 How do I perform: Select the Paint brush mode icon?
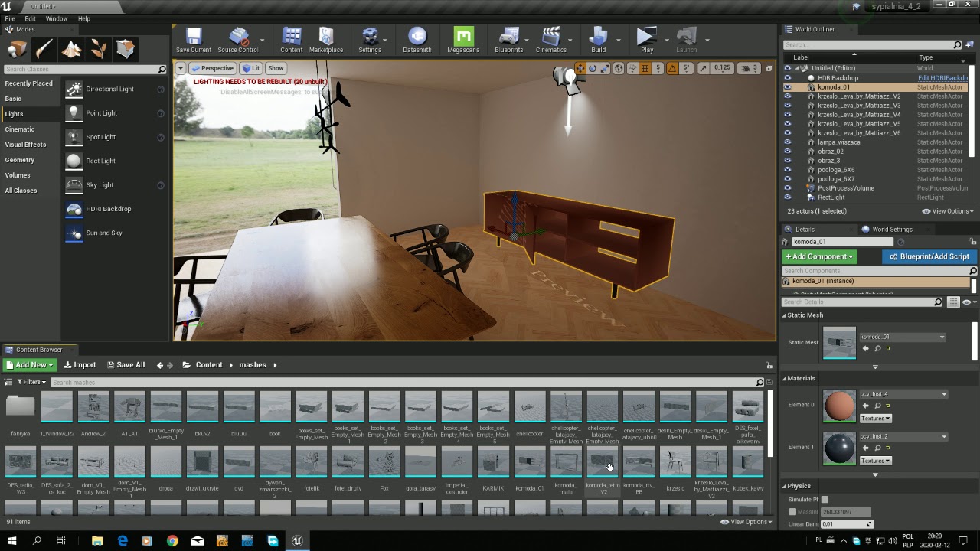[x=44, y=49]
